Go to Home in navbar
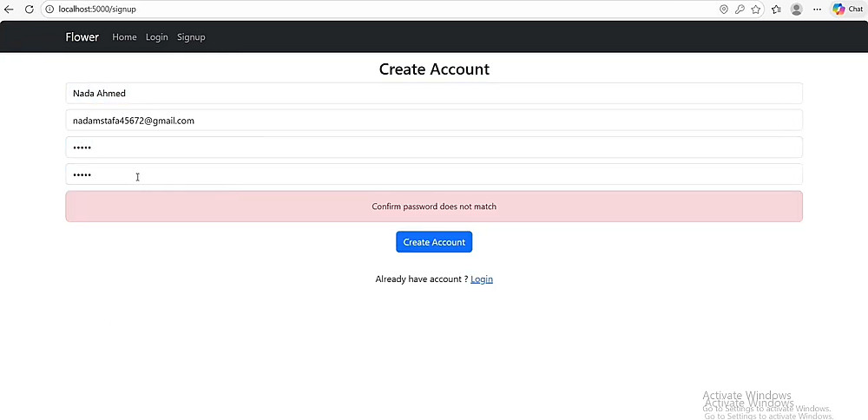 (x=124, y=37)
